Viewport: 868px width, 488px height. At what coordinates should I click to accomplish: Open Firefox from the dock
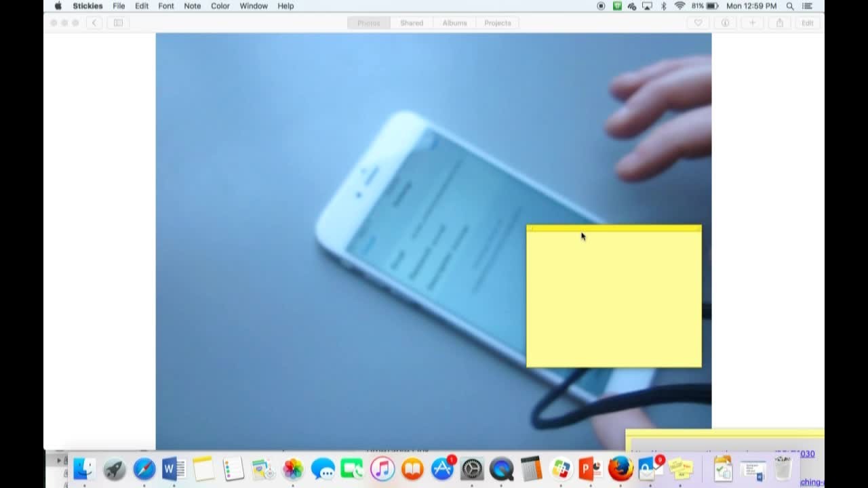[x=620, y=469]
